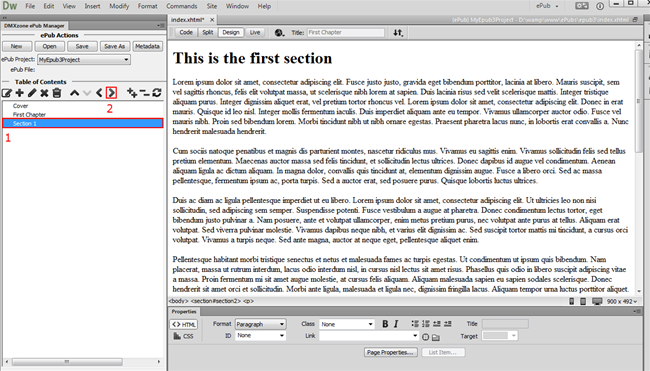Click the refresh icon in the Table of Contents toolbar
Image resolution: width=650 pixels, height=371 pixels.
coord(157,93)
